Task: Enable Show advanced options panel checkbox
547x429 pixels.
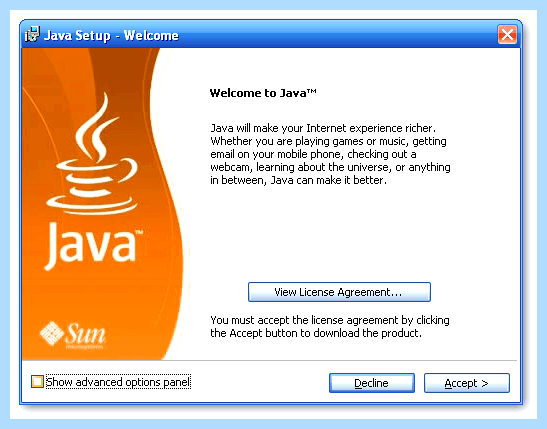Action: pos(37,382)
